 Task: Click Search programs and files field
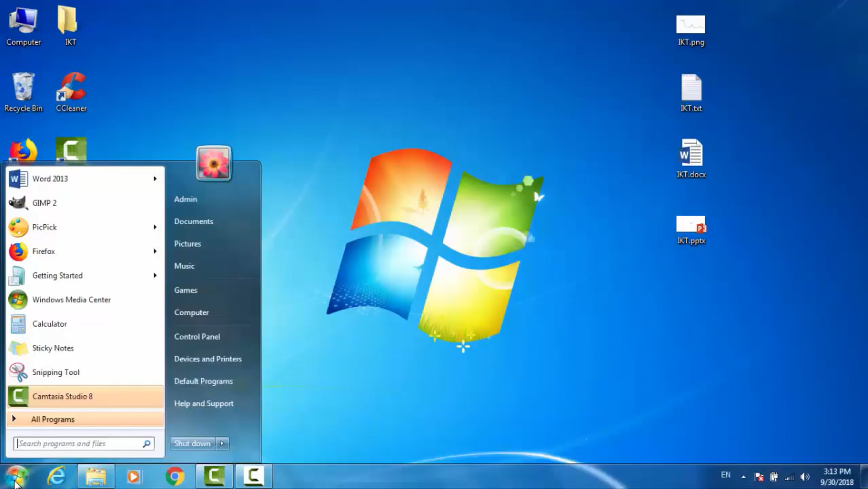pos(80,443)
